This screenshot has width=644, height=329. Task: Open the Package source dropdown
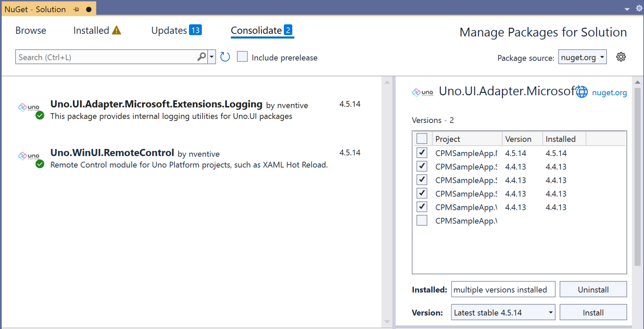coord(582,57)
